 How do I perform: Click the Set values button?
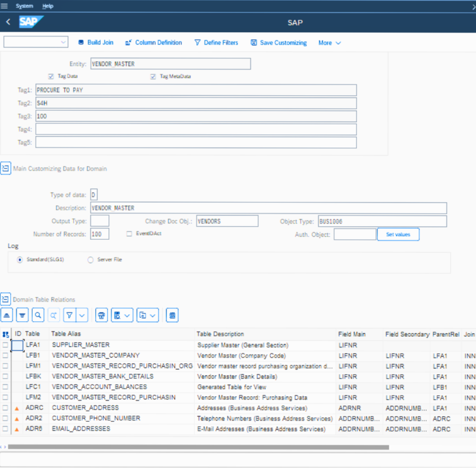pyautogui.click(x=397, y=234)
